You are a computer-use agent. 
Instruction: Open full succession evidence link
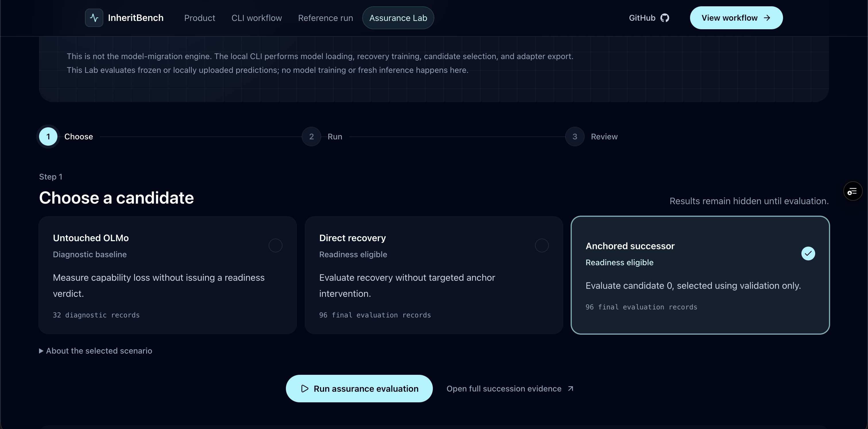click(510, 389)
